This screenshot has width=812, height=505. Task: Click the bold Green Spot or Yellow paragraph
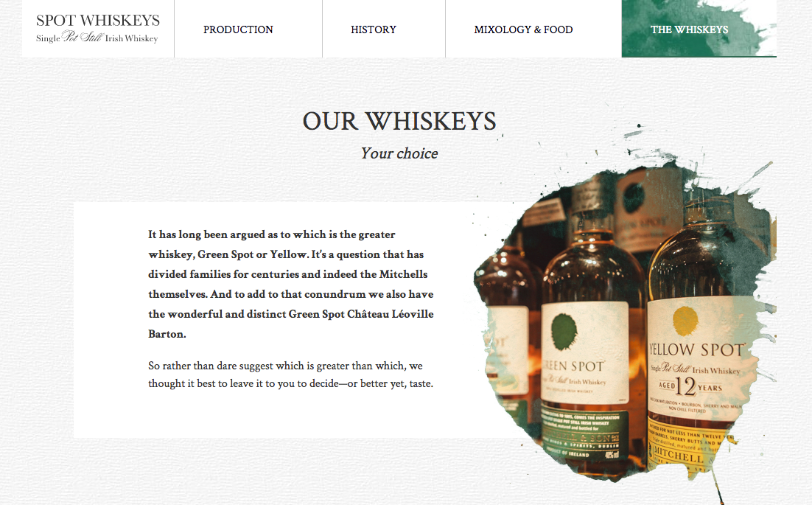point(291,284)
